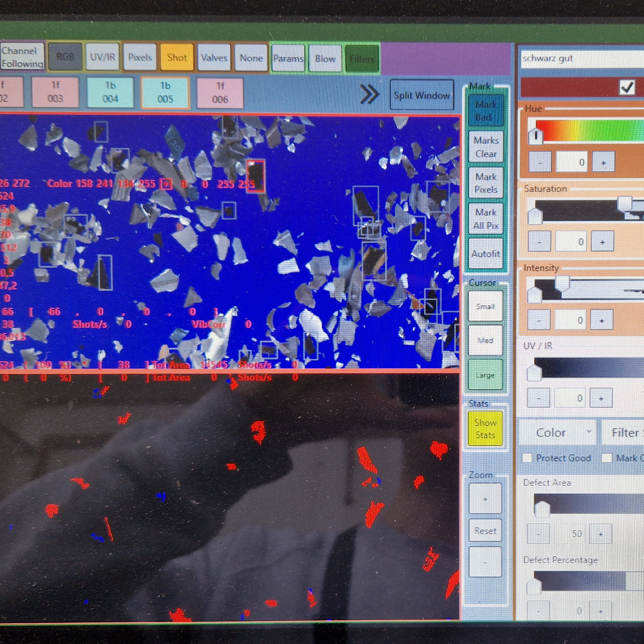Adjust the Defect Percentage slider handle

click(534, 586)
